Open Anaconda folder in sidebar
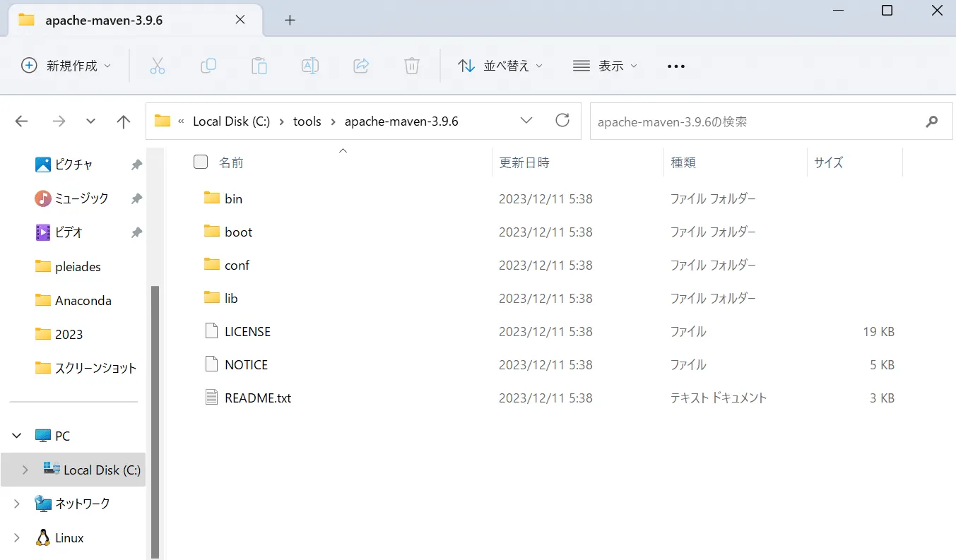 pos(73,300)
